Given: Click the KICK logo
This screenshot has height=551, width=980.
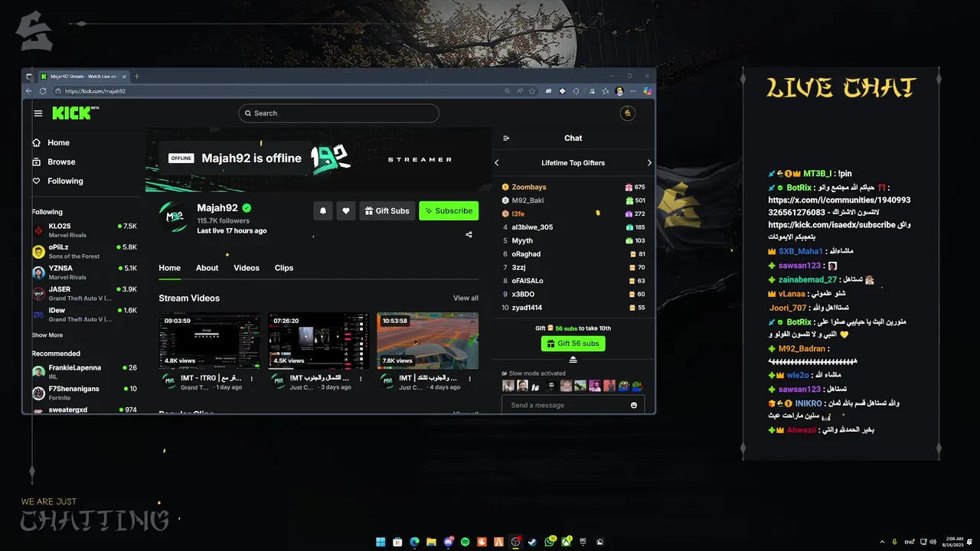Looking at the screenshot, I should [x=76, y=113].
